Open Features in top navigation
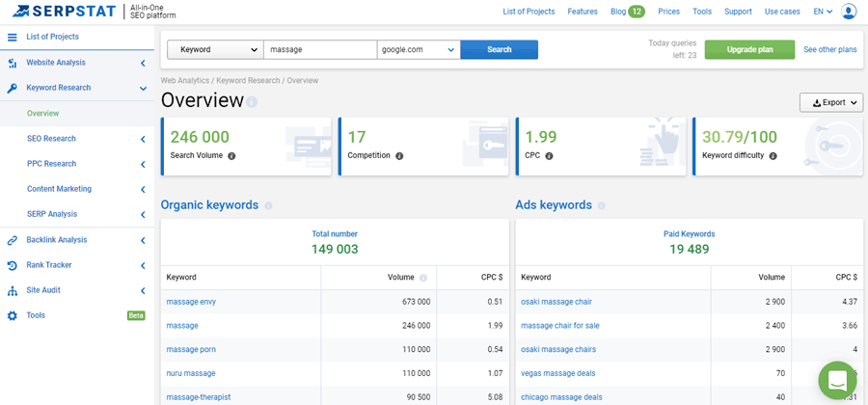 (583, 11)
